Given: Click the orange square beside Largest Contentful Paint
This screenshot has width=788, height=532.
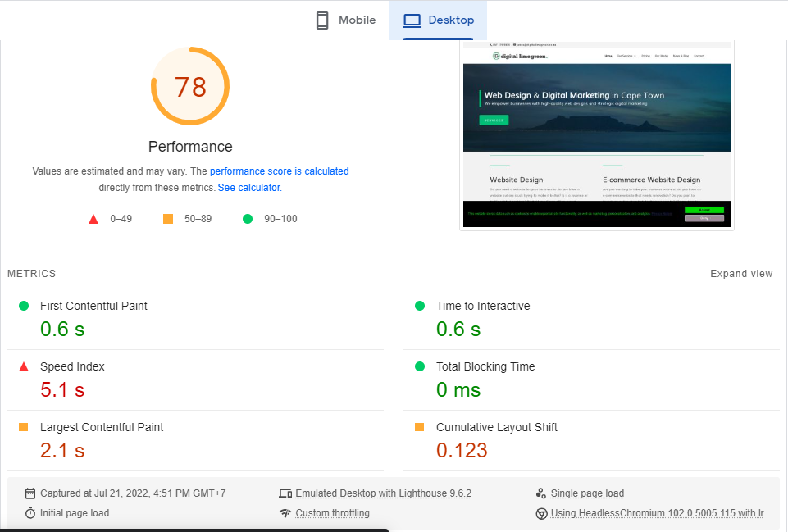Looking at the screenshot, I should click(24, 427).
